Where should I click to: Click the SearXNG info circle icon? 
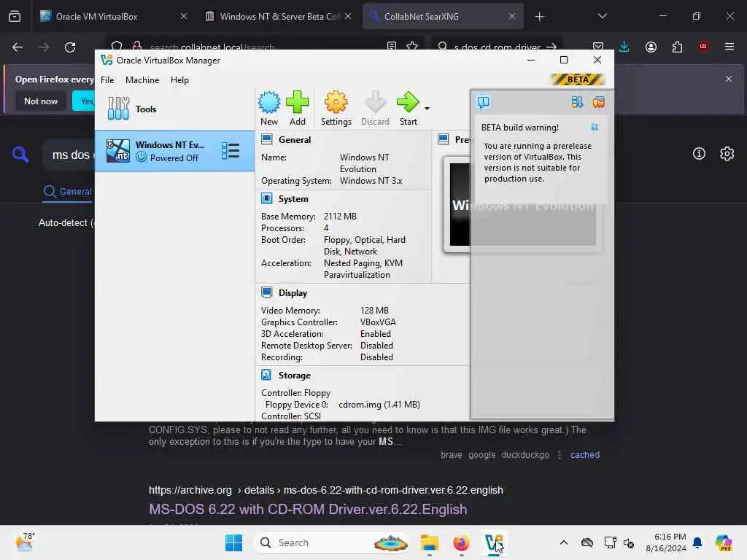pos(699,154)
